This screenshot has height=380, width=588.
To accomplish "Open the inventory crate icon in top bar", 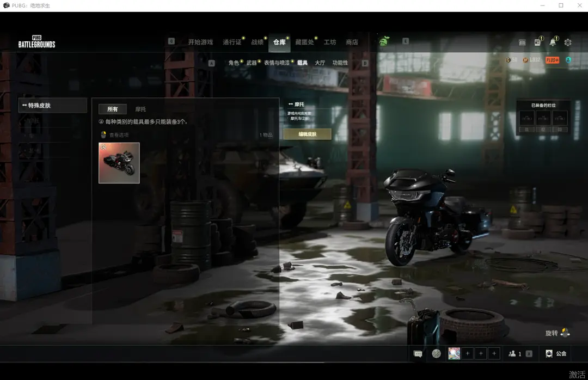I will [522, 42].
